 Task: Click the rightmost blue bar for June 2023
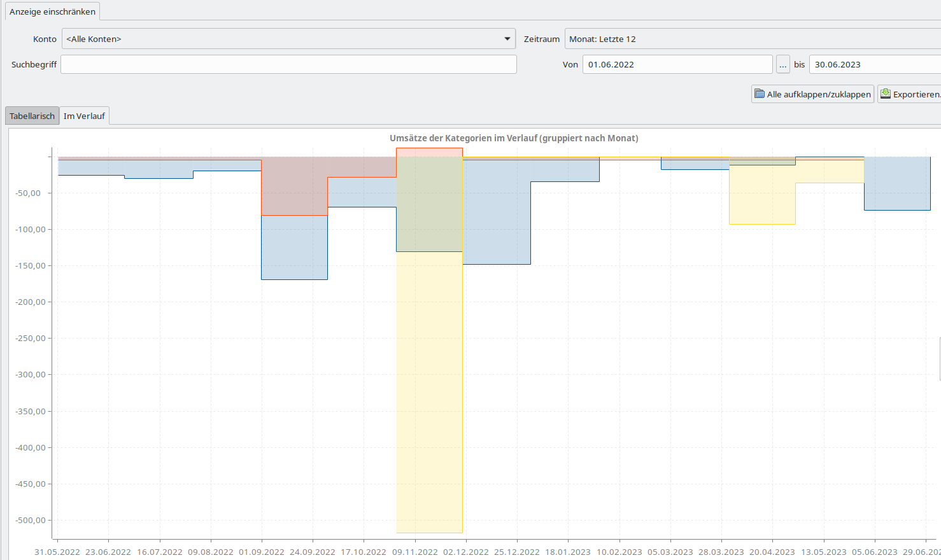pyautogui.click(x=896, y=185)
